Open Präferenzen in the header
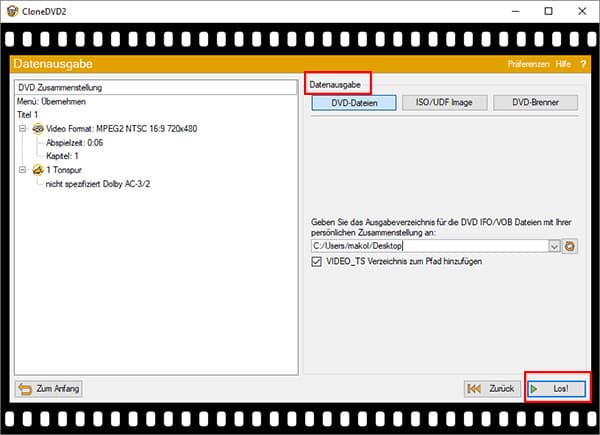Viewport: 600px width, 435px height. (x=528, y=64)
